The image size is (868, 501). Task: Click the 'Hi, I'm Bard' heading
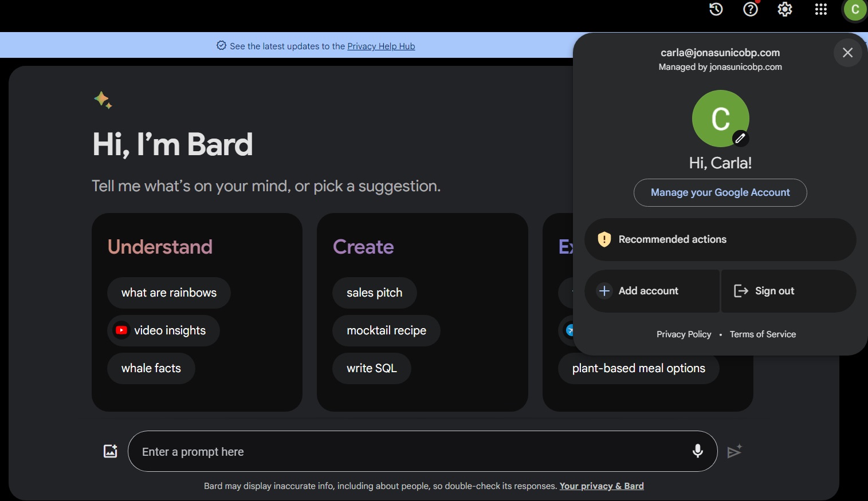172,144
